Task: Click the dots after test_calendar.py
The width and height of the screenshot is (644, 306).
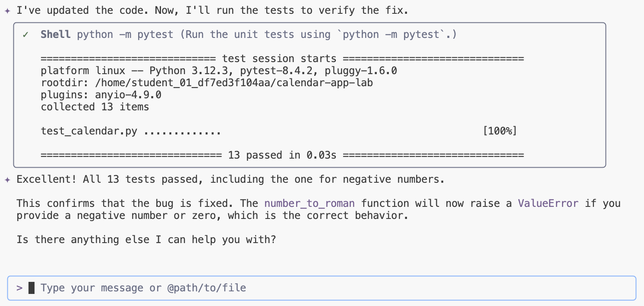Action: 183,131
